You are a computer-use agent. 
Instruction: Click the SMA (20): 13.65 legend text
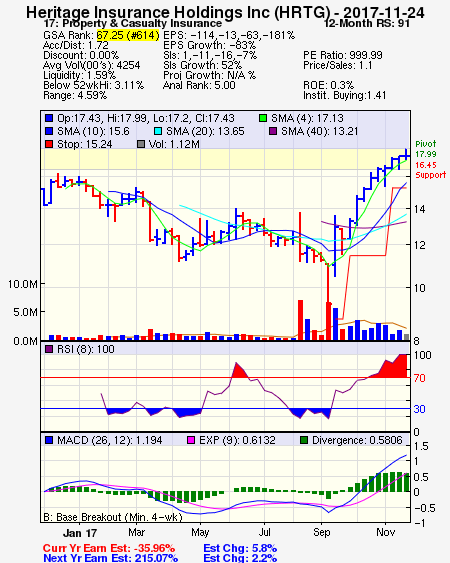click(205, 131)
